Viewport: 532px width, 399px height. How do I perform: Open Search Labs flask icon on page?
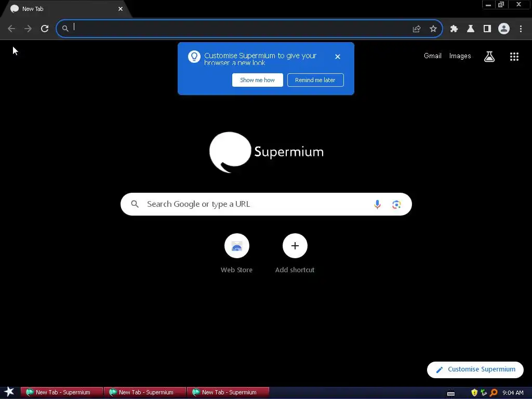[x=489, y=57]
